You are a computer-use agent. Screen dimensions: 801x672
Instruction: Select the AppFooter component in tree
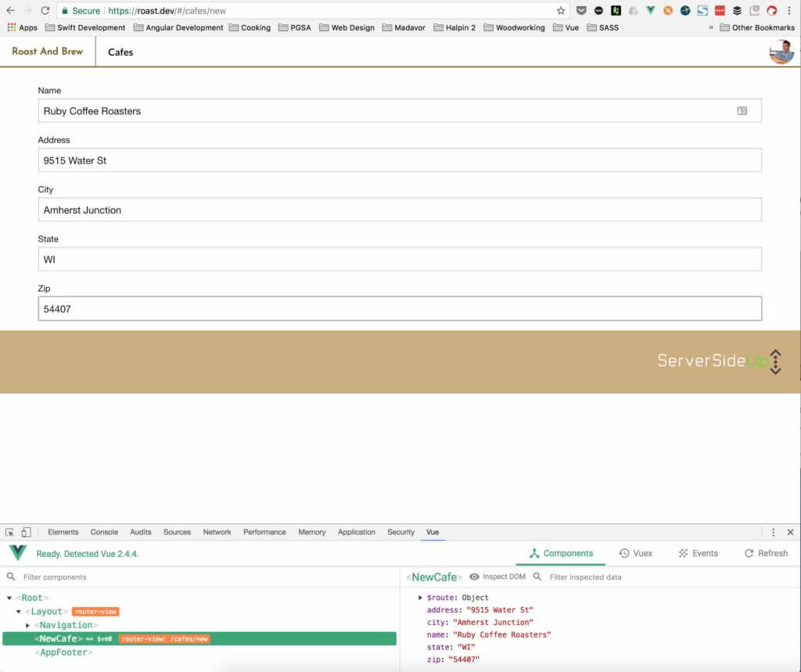(x=64, y=652)
